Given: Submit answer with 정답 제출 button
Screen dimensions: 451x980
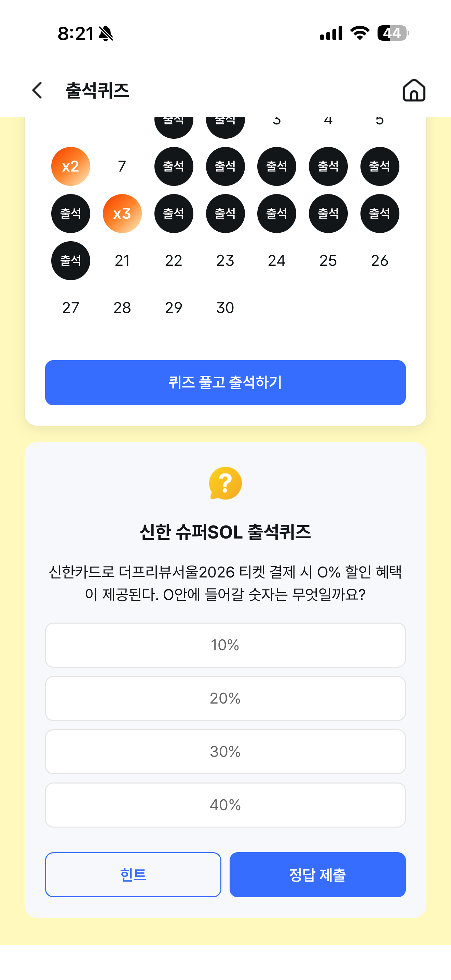Looking at the screenshot, I should click(x=317, y=875).
